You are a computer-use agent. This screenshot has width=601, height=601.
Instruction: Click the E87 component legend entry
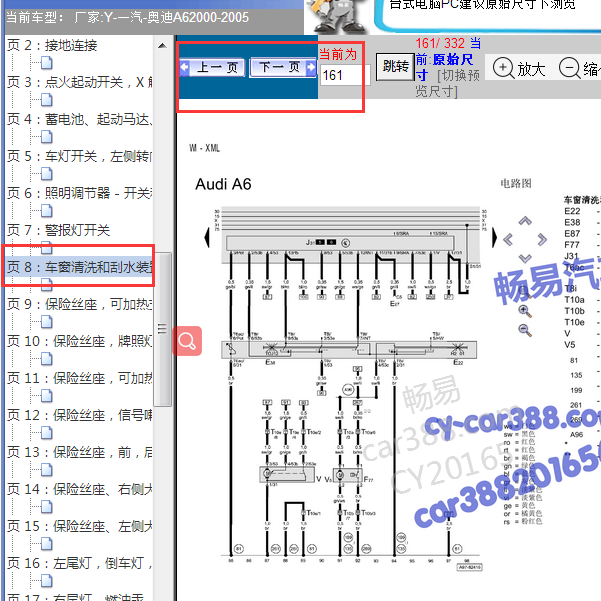click(572, 233)
